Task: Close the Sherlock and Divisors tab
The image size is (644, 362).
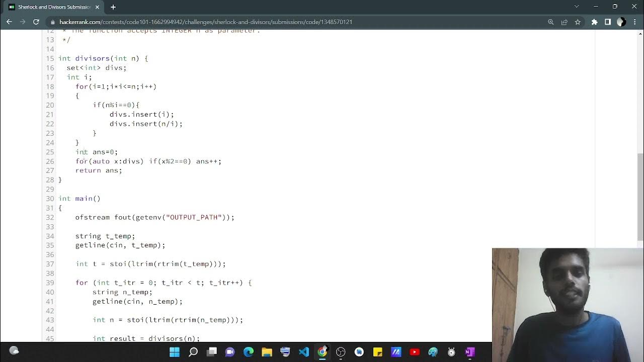Action: (97, 7)
